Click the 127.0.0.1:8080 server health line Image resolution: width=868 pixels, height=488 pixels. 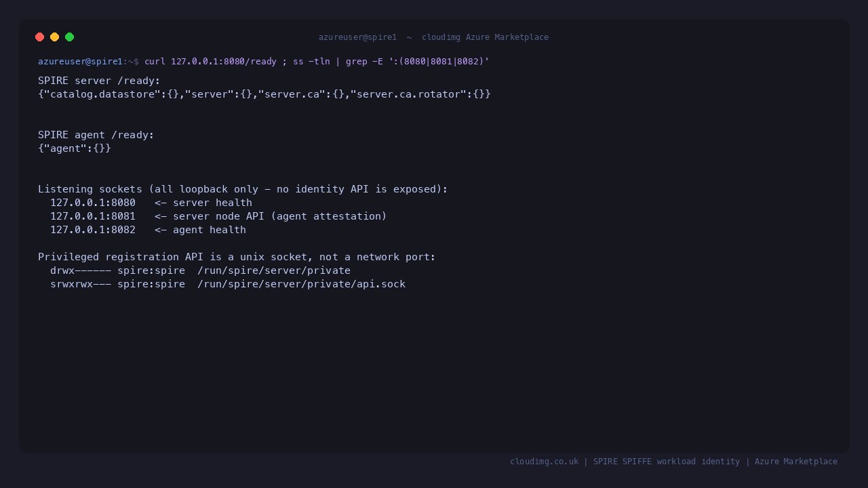151,203
